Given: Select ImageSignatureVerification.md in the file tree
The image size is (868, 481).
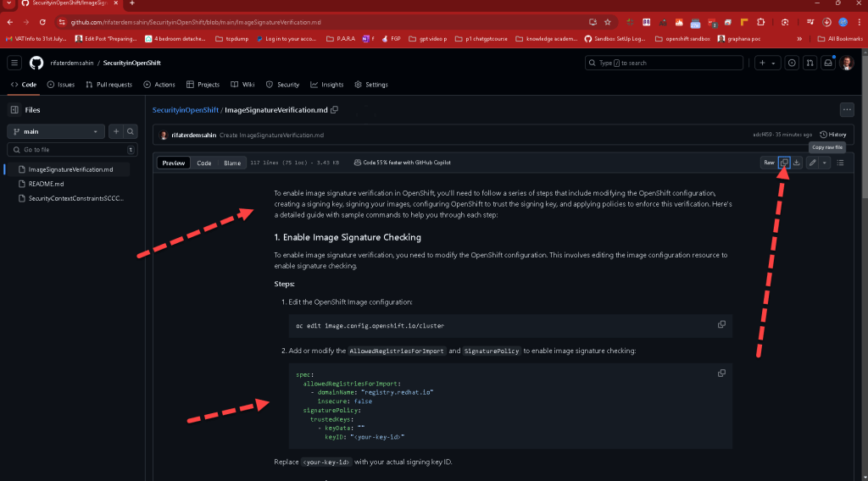Looking at the screenshot, I should (70, 169).
